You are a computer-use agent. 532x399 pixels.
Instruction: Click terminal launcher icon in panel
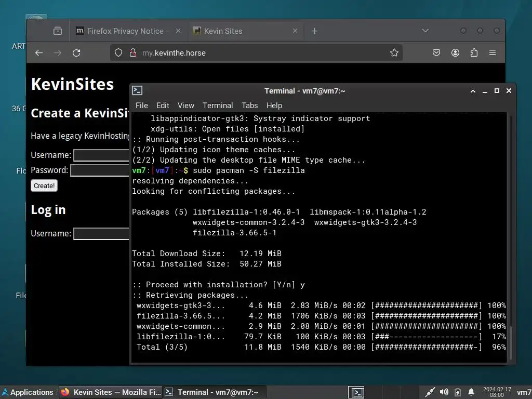[356, 393]
